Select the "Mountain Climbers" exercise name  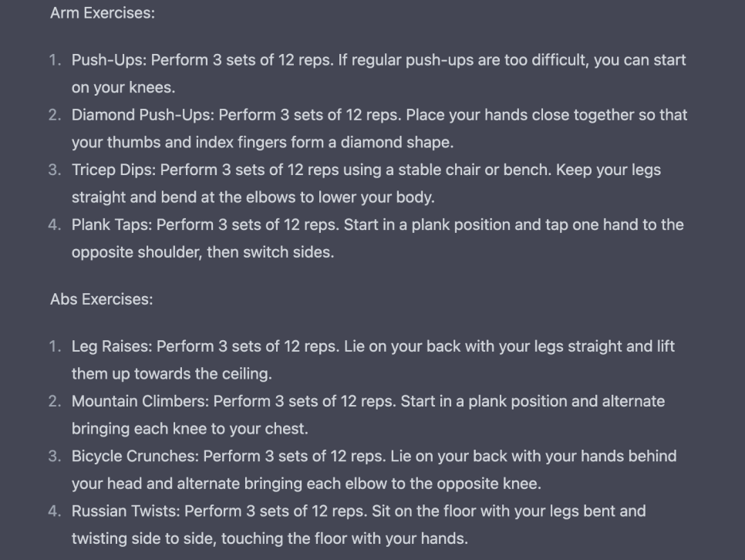(x=140, y=401)
